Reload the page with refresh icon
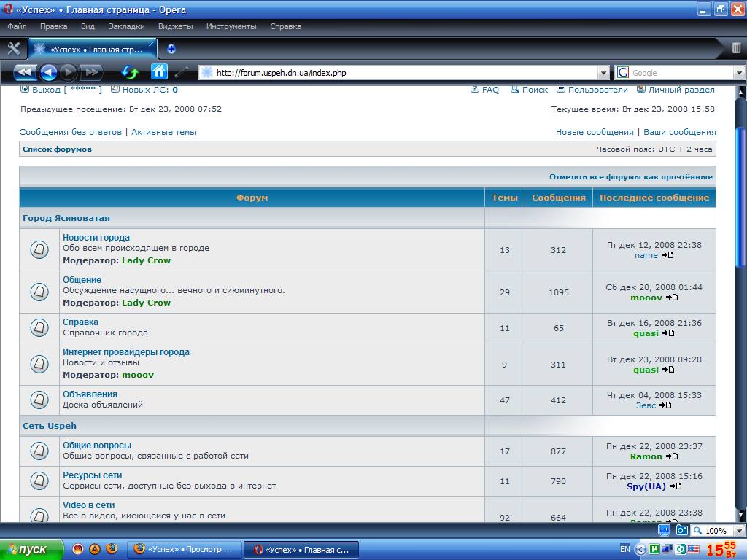Image resolution: width=747 pixels, height=560 pixels. (x=130, y=72)
